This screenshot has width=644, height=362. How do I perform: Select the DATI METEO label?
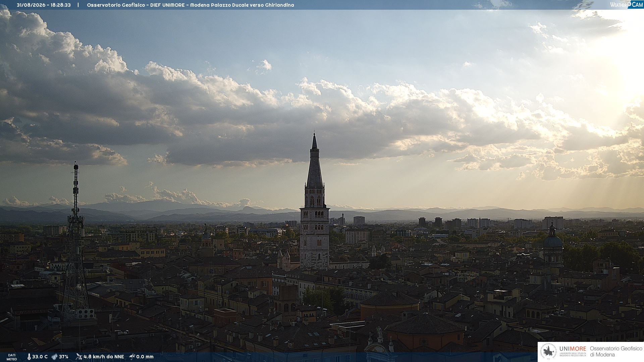(x=12, y=357)
